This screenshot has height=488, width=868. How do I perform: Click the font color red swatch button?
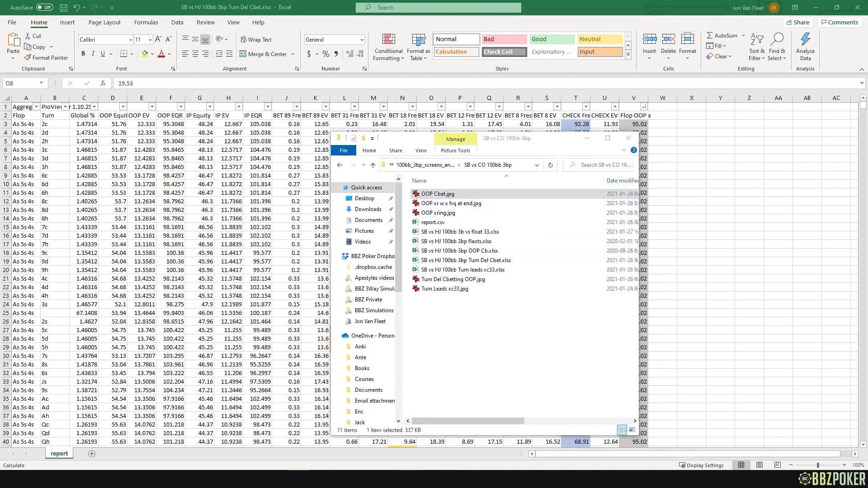161,54
